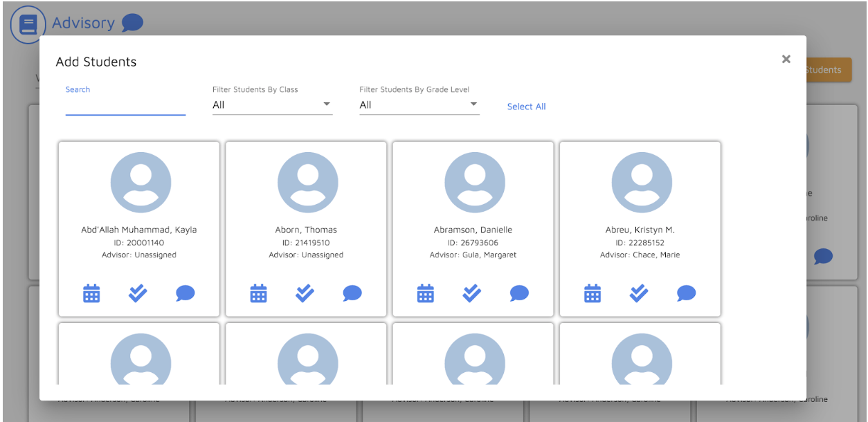This screenshot has width=868, height=422.
Task: Open the calendar for Abramson, Danielle
Action: [426, 293]
